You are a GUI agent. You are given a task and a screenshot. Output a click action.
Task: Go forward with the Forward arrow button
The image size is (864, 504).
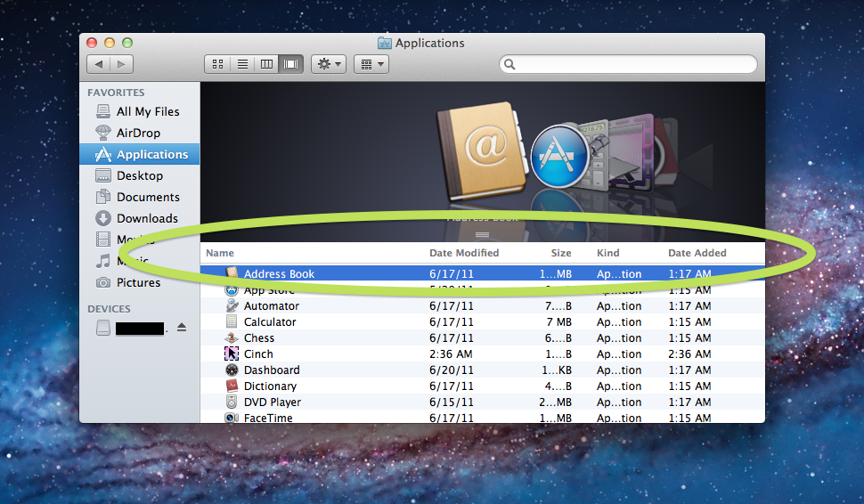(122, 64)
